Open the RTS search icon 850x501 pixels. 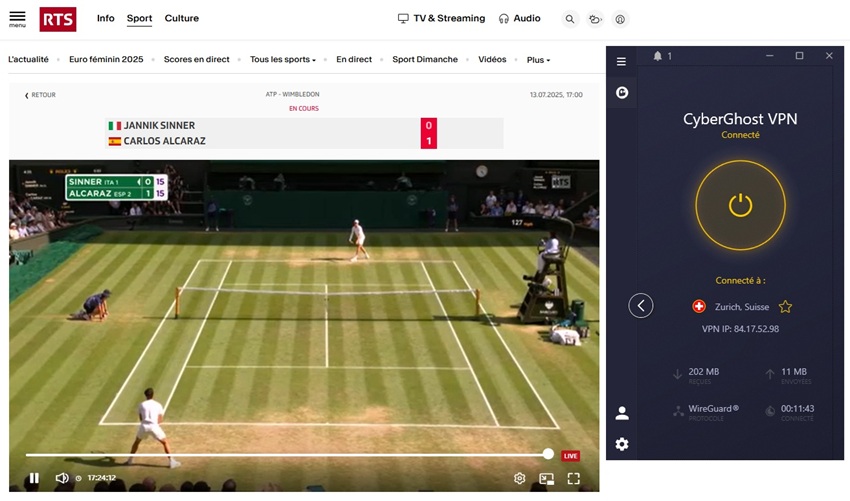click(x=570, y=19)
